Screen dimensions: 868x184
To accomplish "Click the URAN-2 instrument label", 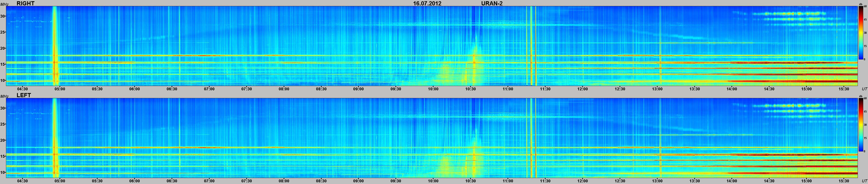I will [x=492, y=3].
